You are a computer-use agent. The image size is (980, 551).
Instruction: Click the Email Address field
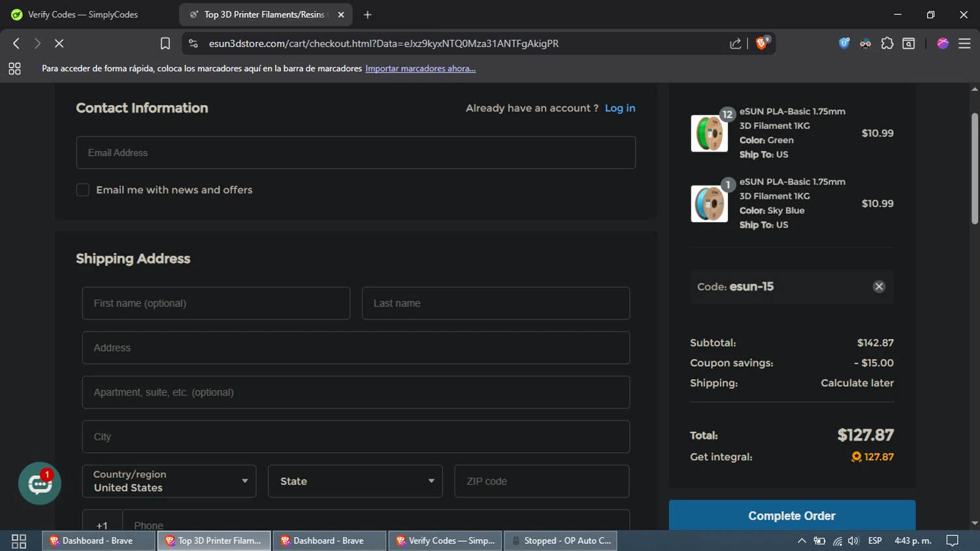tap(356, 152)
